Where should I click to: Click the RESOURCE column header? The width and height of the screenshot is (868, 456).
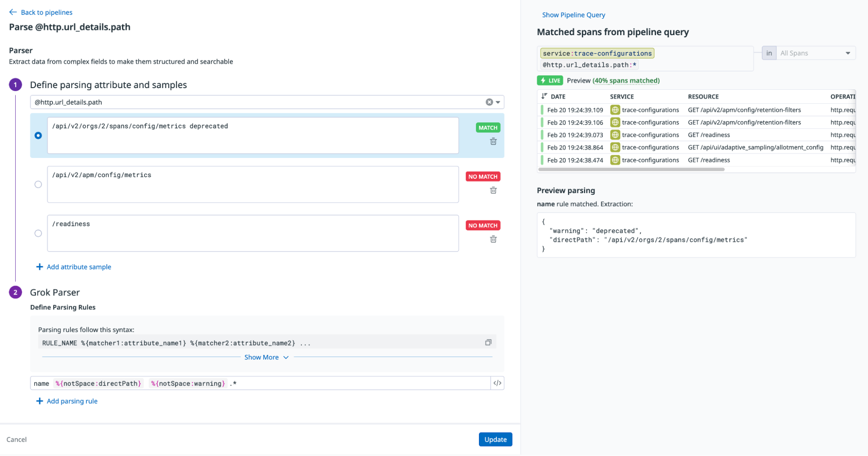(703, 97)
